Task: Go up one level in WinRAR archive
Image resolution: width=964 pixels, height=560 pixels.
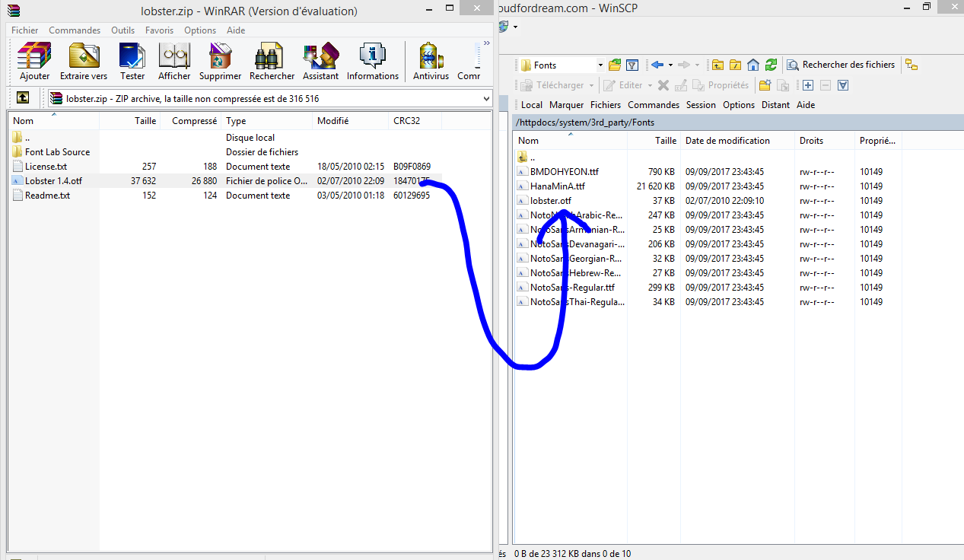Action: (x=23, y=98)
